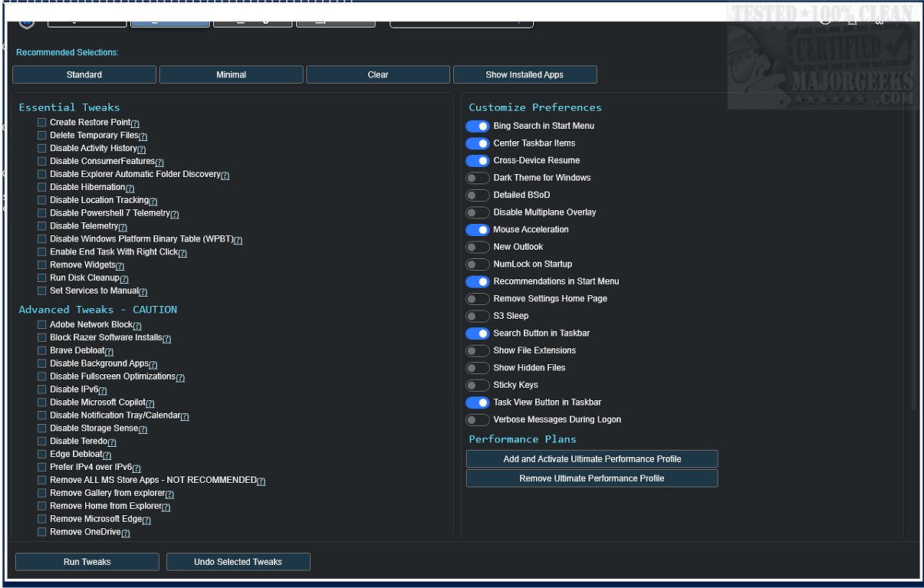Switch off Mouse Acceleration toggle
Image resolution: width=924 pixels, height=588 pixels.
click(478, 230)
